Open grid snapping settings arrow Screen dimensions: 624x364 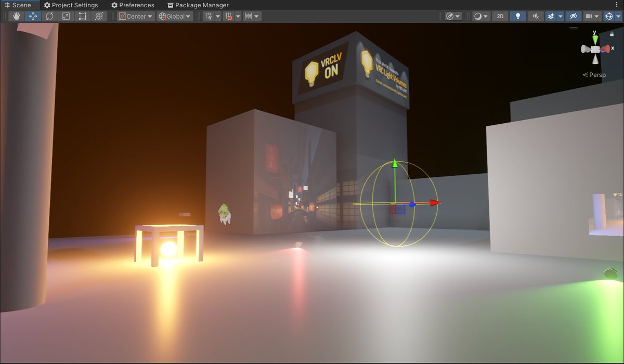238,16
